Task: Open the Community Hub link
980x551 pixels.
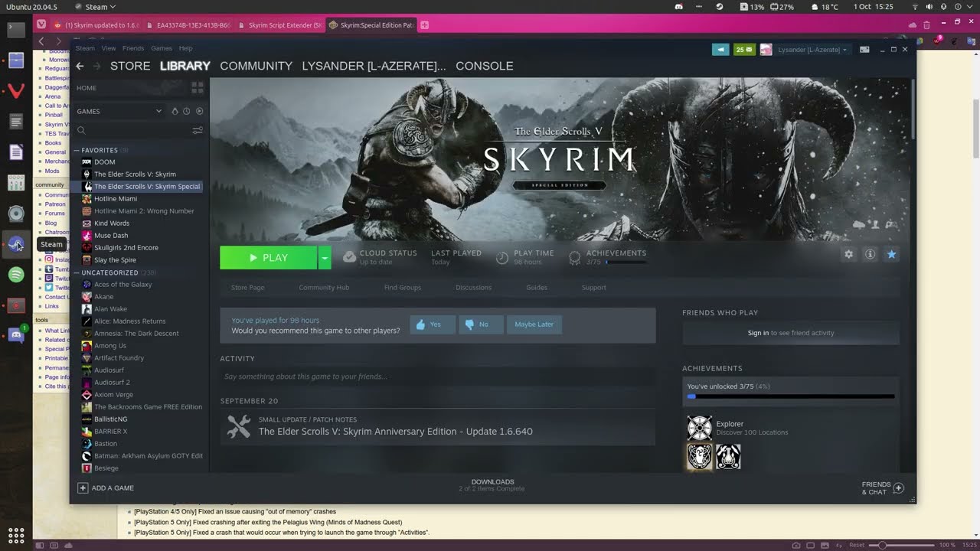Action: [x=324, y=288]
